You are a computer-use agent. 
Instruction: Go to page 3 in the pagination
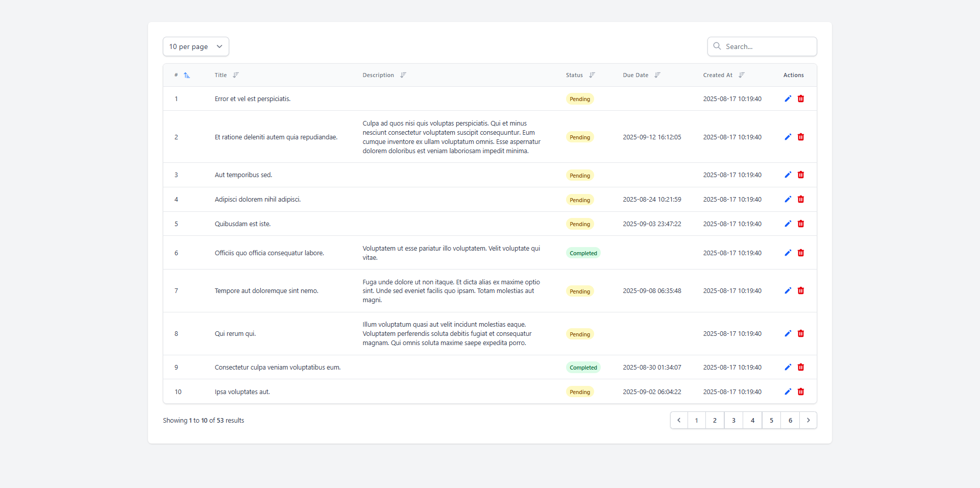tap(733, 420)
